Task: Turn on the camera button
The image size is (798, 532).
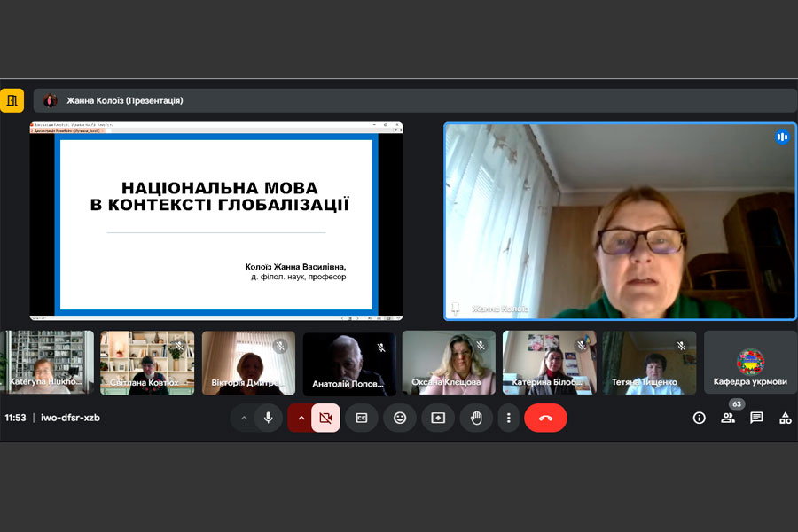Action: [x=325, y=418]
